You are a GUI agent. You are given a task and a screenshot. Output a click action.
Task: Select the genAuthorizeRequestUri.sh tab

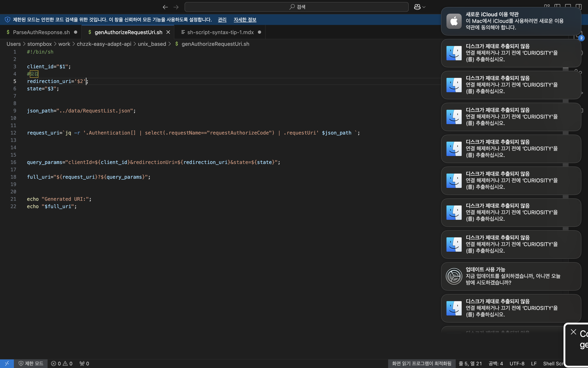[128, 32]
